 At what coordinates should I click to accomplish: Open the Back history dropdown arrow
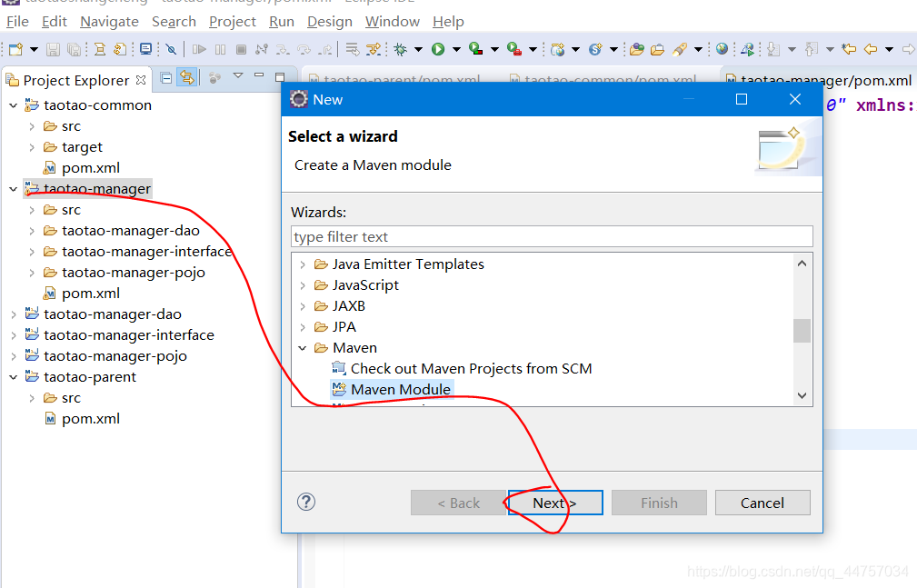889,49
